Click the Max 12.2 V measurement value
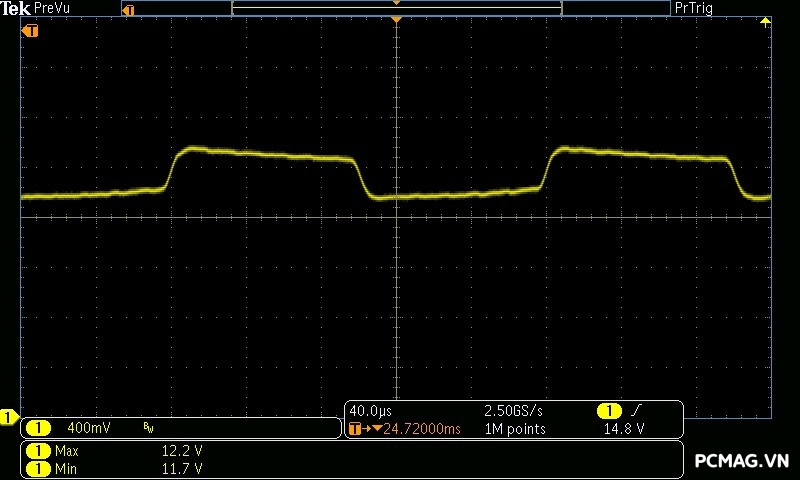This screenshot has height=480, width=800. [x=182, y=451]
